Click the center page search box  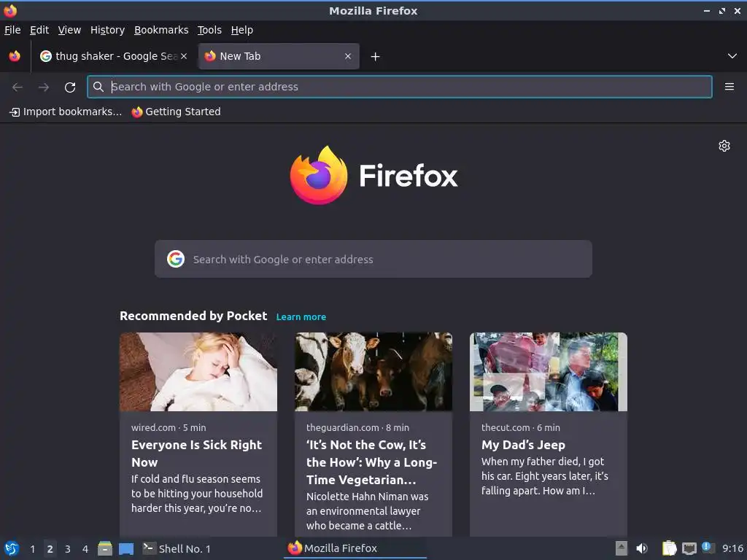pyautogui.click(x=373, y=259)
